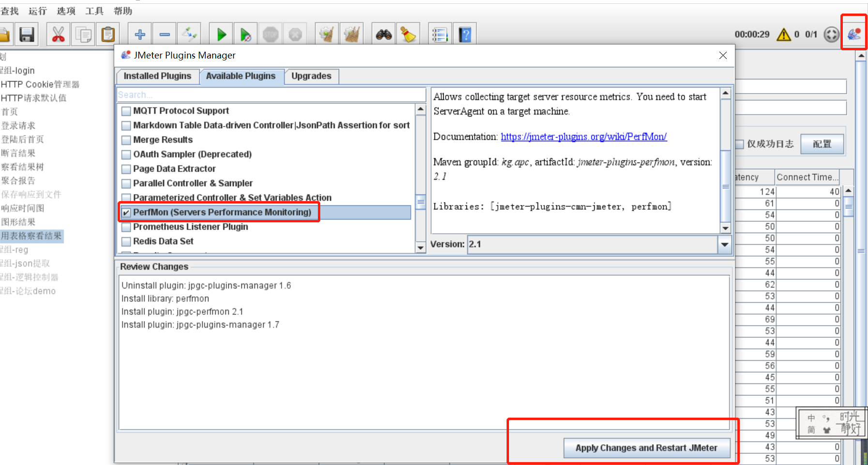The height and width of the screenshot is (465, 868).
Task: Select 察看结果树 tree item
Action: click(x=22, y=167)
